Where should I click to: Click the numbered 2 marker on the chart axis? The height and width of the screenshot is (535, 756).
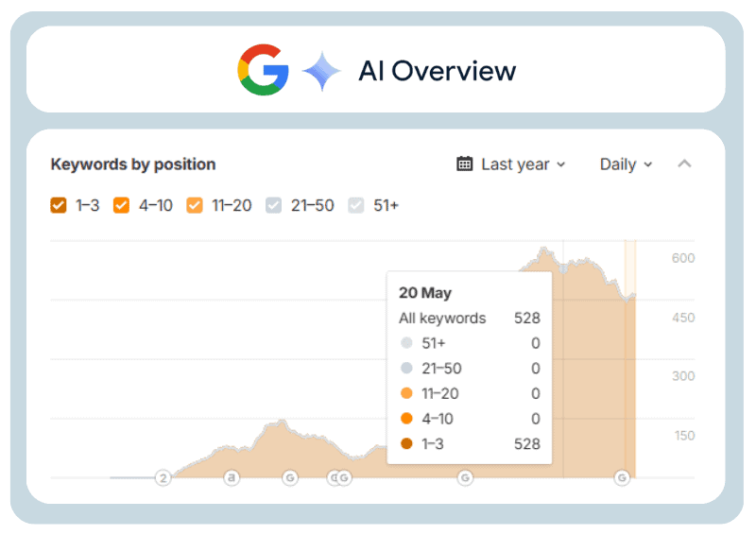coord(163,478)
